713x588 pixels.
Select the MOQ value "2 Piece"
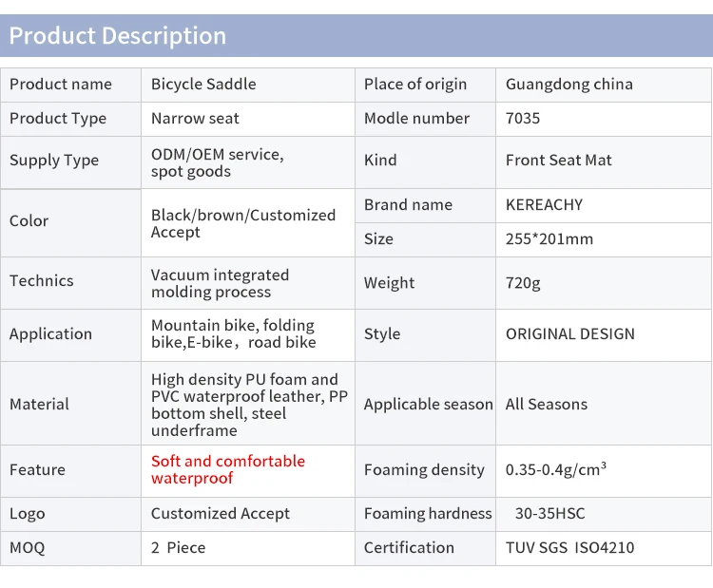click(x=178, y=547)
